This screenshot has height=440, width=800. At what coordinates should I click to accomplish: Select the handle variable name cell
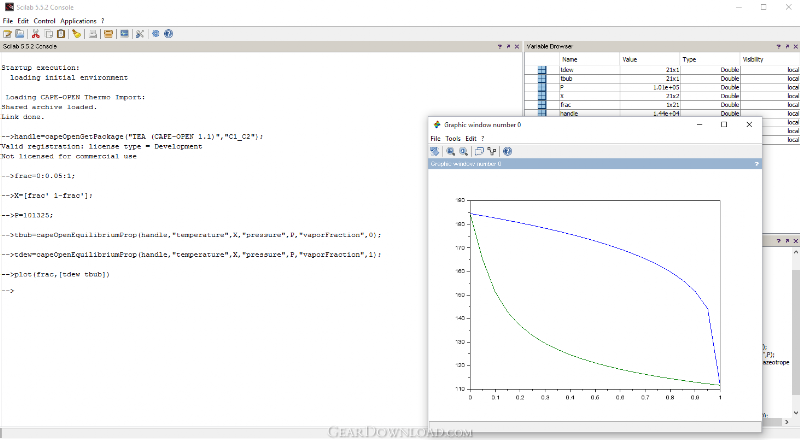[589, 113]
